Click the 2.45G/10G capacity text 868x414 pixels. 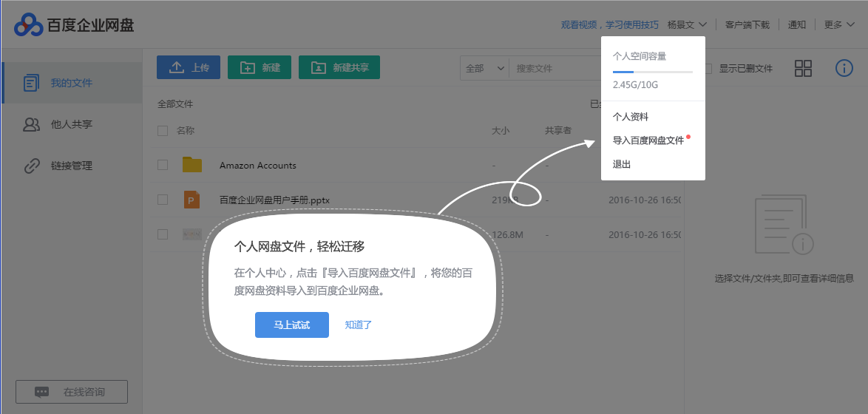pyautogui.click(x=635, y=85)
